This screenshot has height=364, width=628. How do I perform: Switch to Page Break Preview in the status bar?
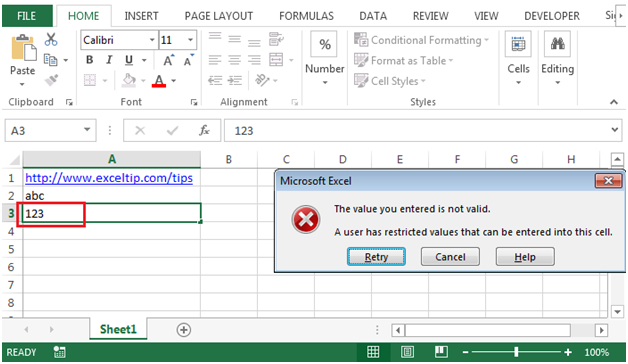click(x=441, y=352)
